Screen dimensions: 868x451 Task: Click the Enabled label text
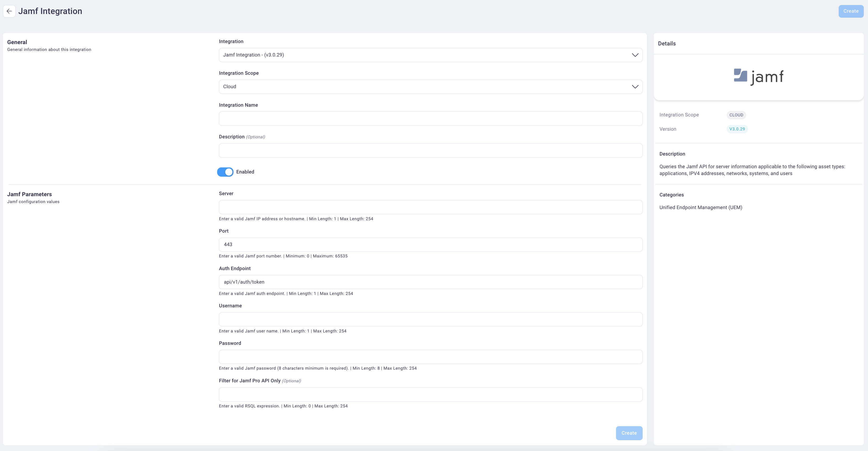click(x=245, y=172)
